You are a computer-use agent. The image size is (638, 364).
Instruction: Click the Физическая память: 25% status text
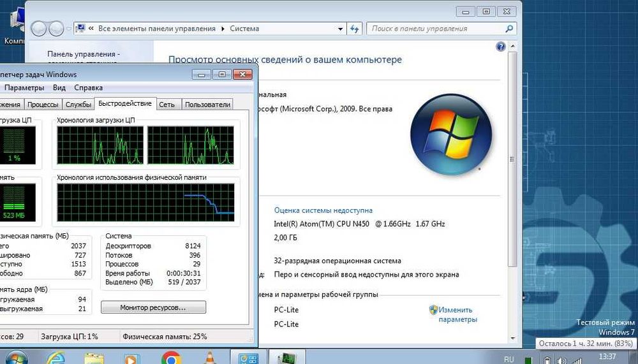coord(165,337)
